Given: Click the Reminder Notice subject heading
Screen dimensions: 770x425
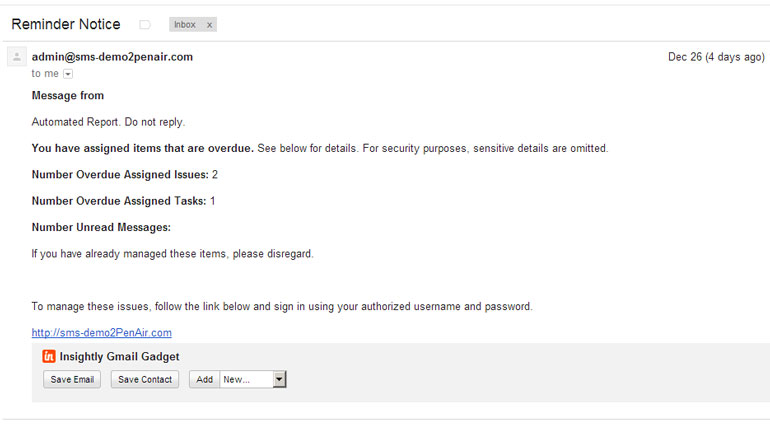Looking at the screenshot, I should coord(66,24).
